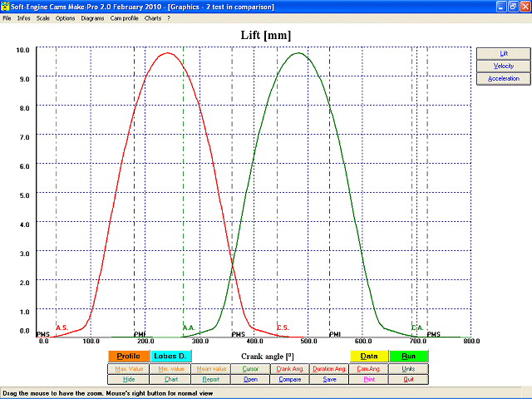Open the Infos menu
The height and width of the screenshot is (399, 532).
pyautogui.click(x=24, y=18)
